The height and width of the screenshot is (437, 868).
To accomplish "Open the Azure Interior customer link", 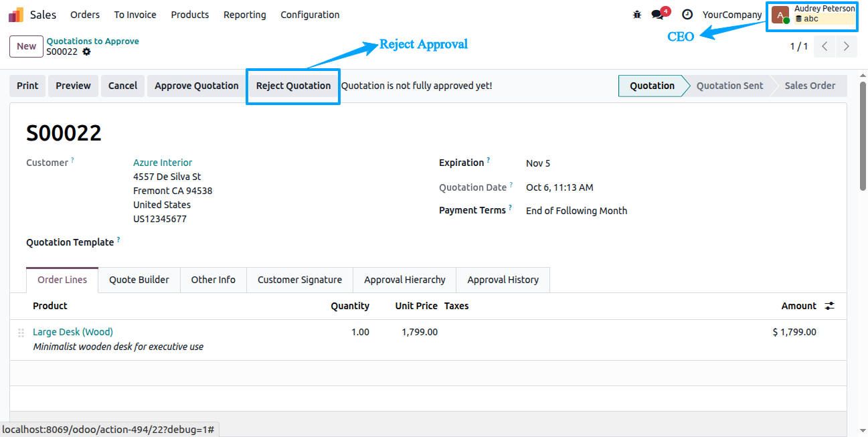I will click(x=163, y=163).
